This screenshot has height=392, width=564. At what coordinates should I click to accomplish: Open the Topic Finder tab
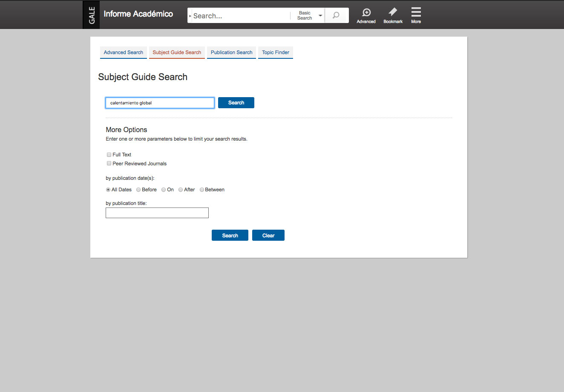click(276, 52)
